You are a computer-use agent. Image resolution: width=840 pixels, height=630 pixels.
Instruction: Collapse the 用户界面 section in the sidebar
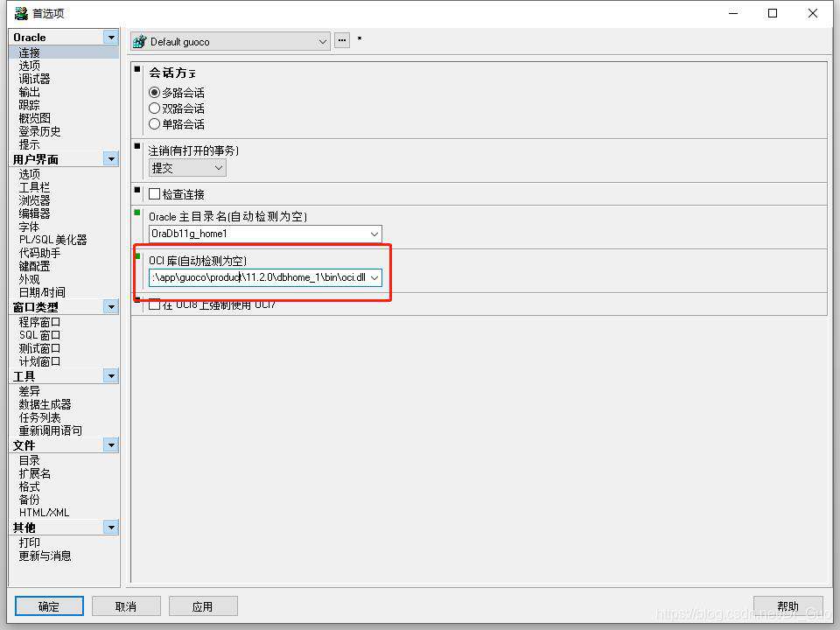pyautogui.click(x=111, y=158)
